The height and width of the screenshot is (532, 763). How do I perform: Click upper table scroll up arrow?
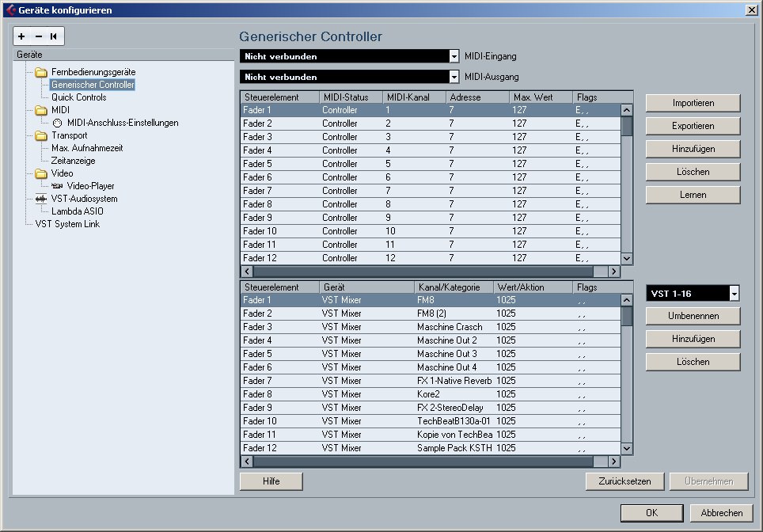(627, 110)
